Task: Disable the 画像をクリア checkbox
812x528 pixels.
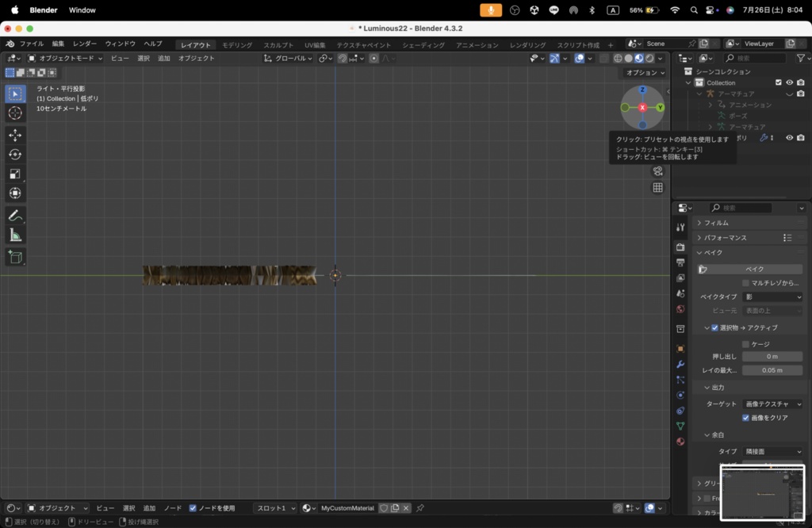Action: click(745, 418)
